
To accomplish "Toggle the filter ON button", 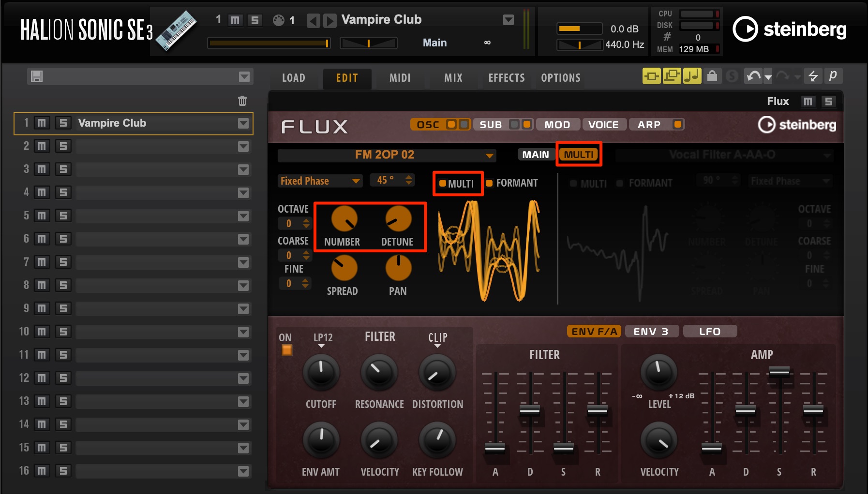I will [287, 350].
